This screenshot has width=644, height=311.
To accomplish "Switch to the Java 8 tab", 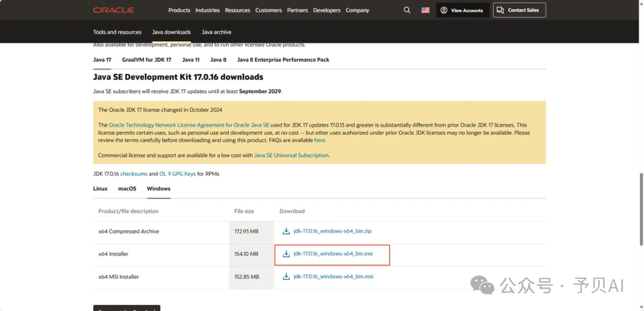I will pyautogui.click(x=218, y=60).
